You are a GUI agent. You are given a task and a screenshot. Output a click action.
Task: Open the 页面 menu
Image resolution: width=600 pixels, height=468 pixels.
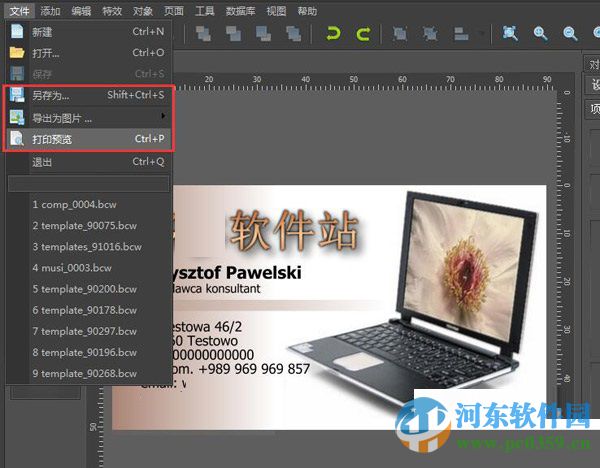pos(174,11)
